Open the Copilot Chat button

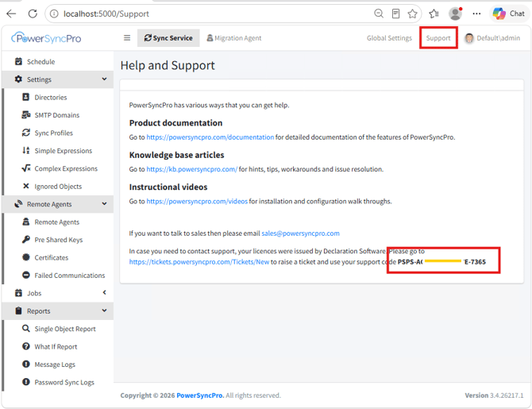tap(509, 14)
